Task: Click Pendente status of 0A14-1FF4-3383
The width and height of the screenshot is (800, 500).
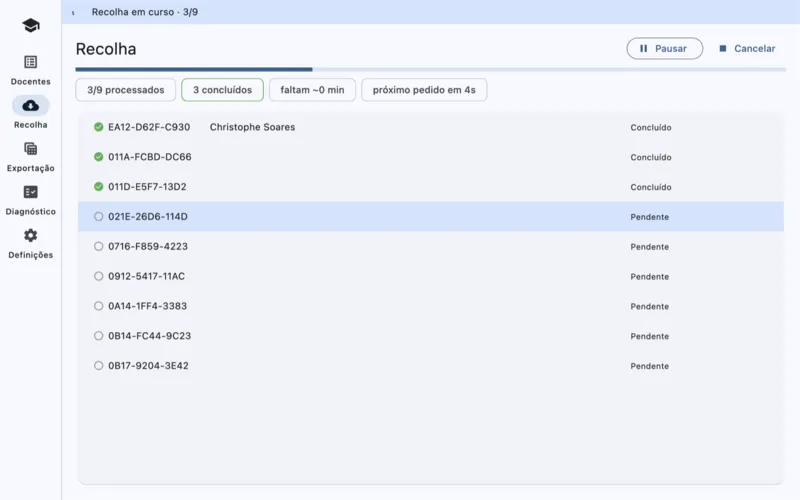Action: [x=649, y=307]
